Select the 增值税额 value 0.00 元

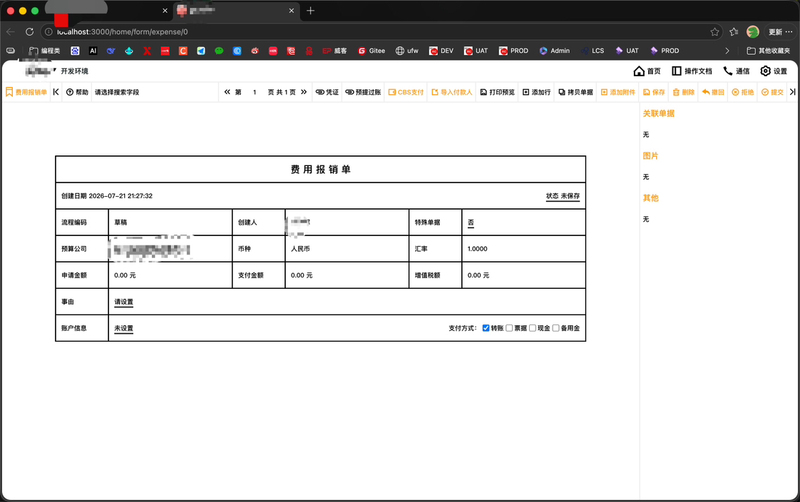click(478, 275)
